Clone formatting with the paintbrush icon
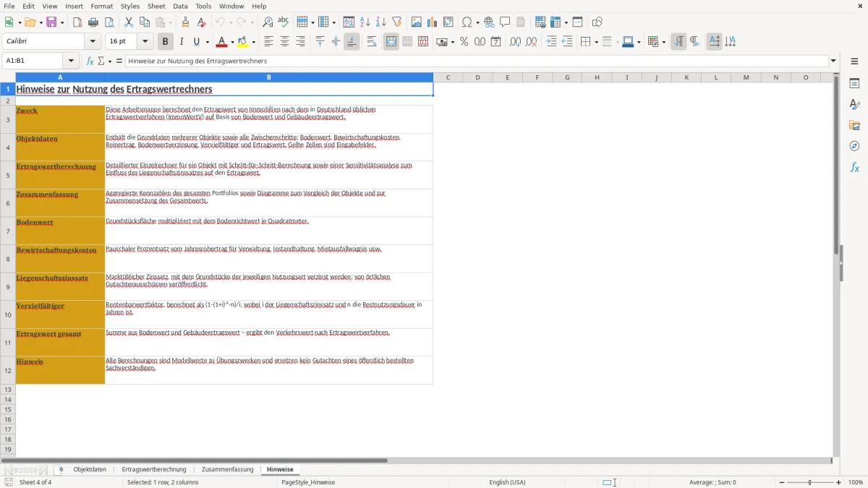868x488 pixels. (186, 22)
